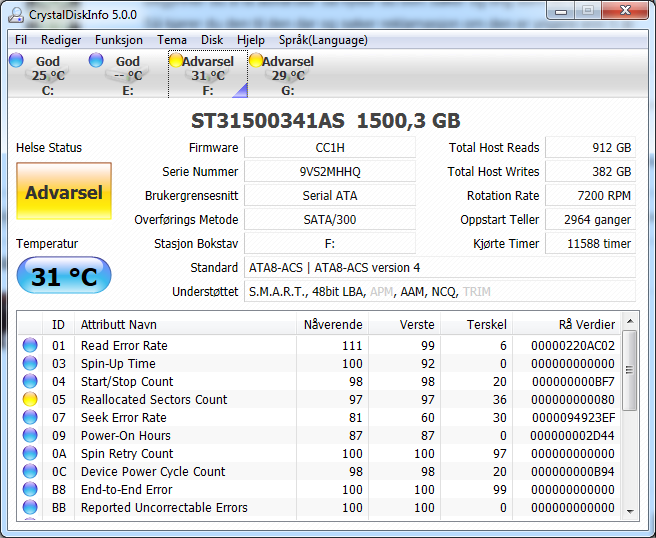Viewport: 656px width, 538px height.
Task: Open the Språk(Language) menu
Action: pos(323,40)
